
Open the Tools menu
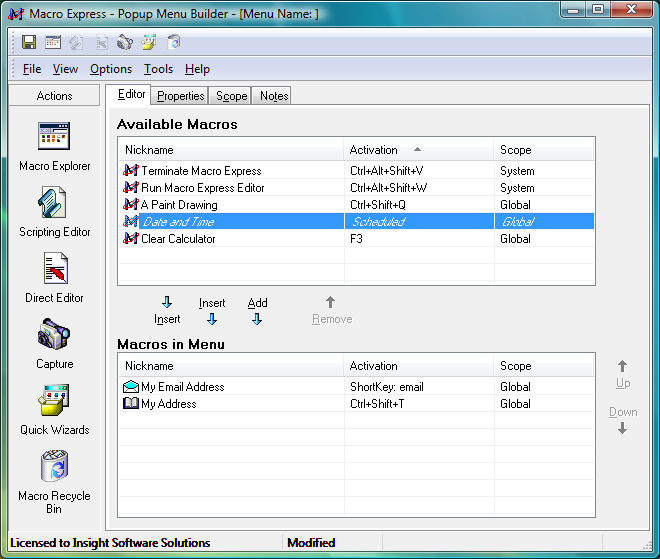(x=158, y=69)
